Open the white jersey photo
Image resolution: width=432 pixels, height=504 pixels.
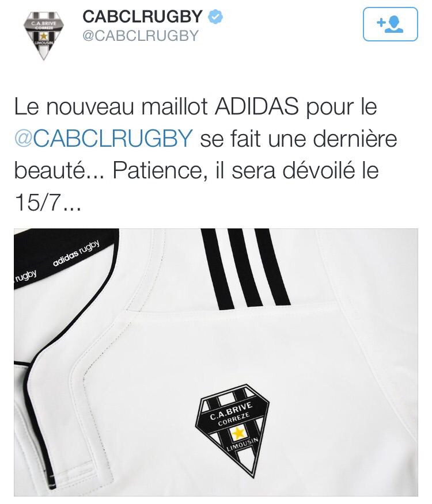tap(215, 362)
